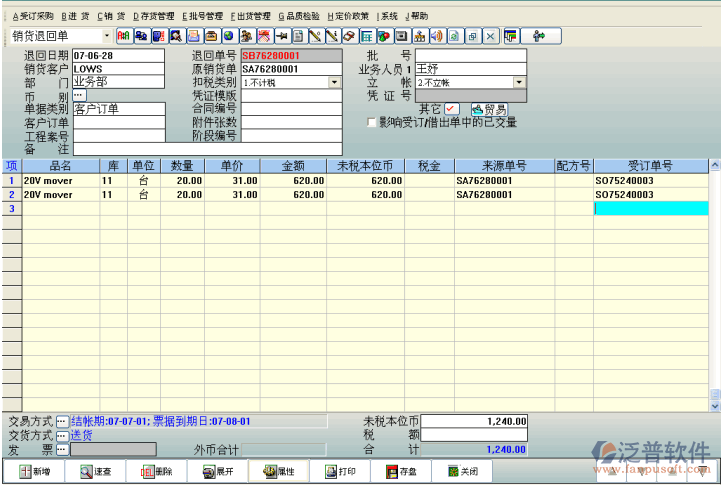Image resolution: width=721 pixels, height=485 pixels.
Task: Open the 销货退回单 document type dropdown
Action: click(x=106, y=36)
